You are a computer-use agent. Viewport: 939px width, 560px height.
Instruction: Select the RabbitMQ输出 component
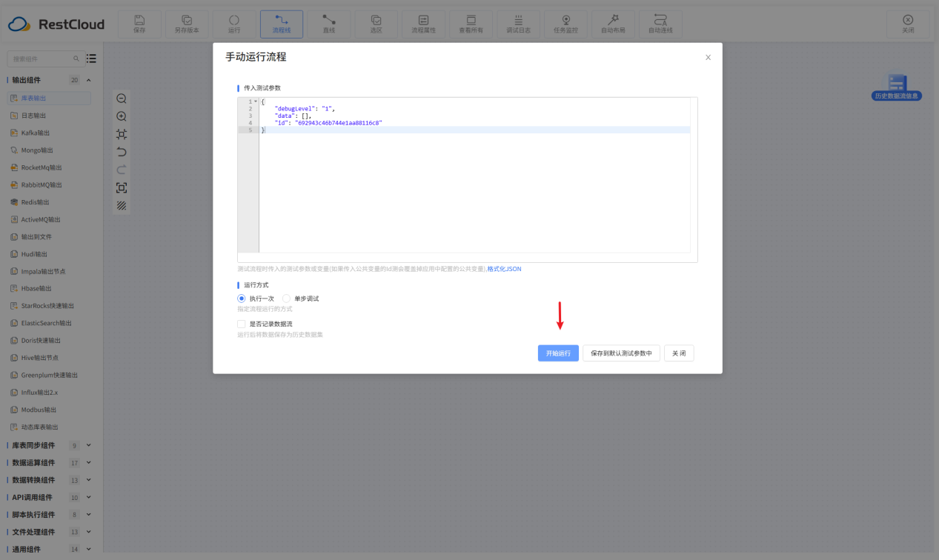pyautogui.click(x=49, y=184)
